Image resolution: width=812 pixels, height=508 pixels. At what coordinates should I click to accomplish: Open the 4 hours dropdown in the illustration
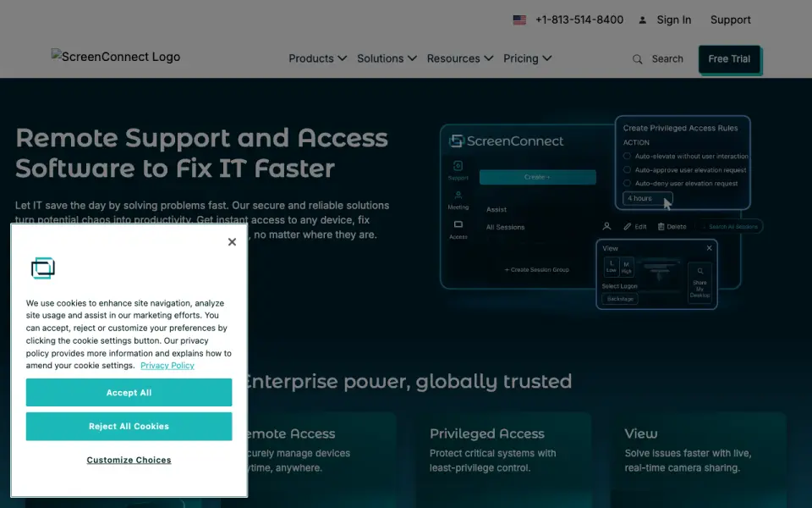coord(647,198)
